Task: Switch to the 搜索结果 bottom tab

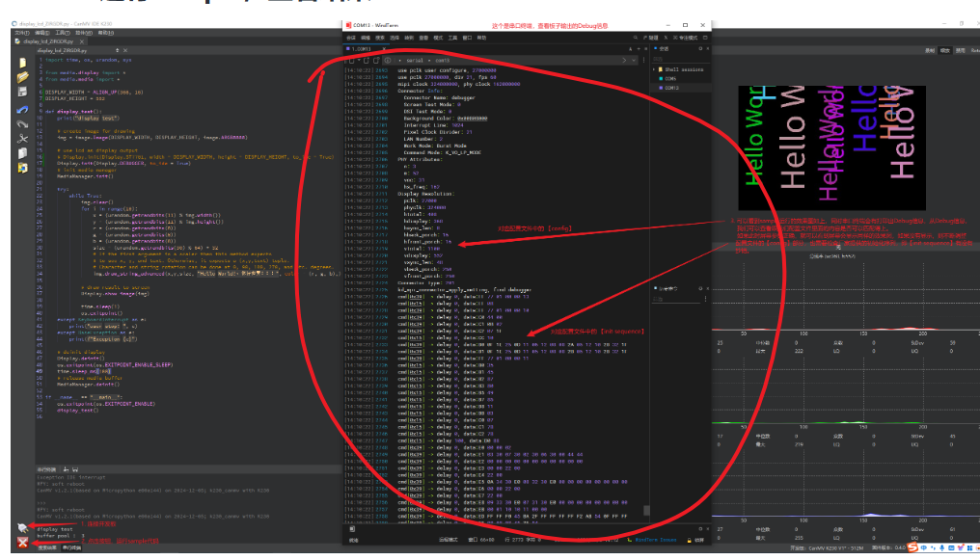Action: point(47,548)
